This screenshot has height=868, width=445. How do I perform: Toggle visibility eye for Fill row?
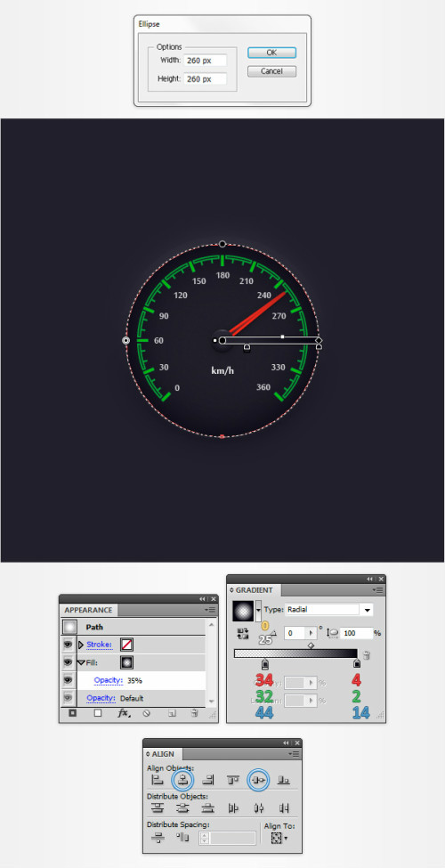pyautogui.click(x=69, y=662)
